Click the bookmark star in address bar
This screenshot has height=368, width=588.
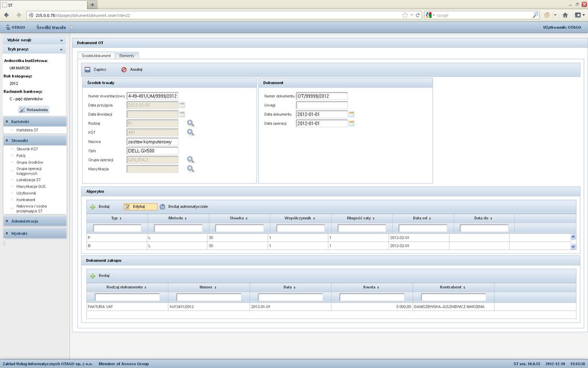coord(405,15)
